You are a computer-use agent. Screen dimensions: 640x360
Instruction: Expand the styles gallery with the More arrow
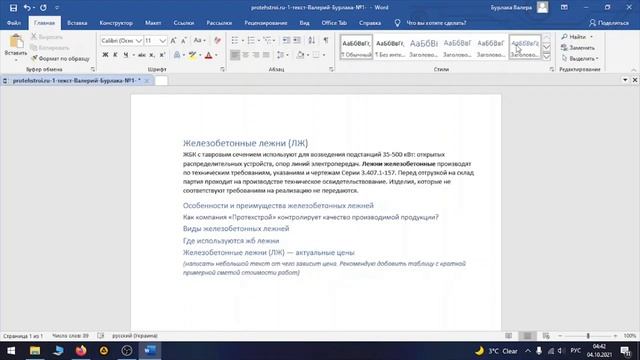tap(546, 56)
